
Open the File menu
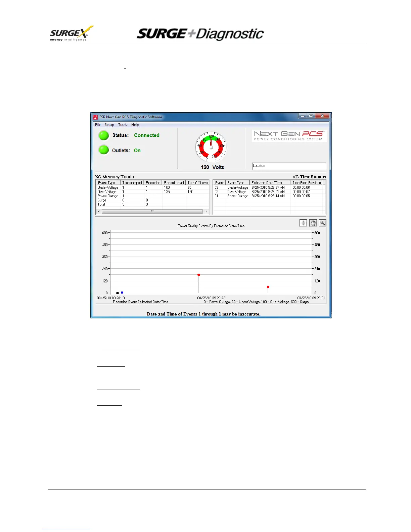(98, 125)
